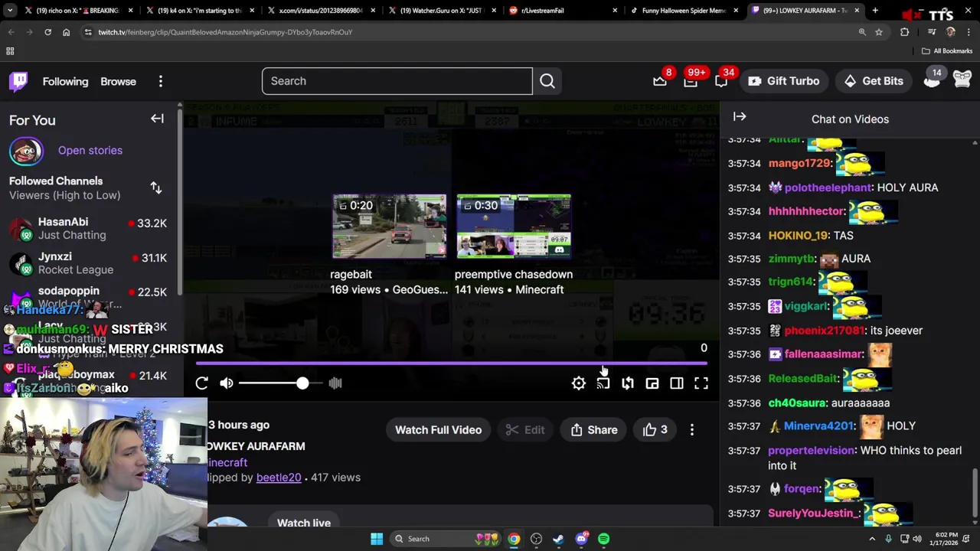Open Chrome from the taskbar
Image resolution: width=980 pixels, height=551 pixels.
point(514,539)
